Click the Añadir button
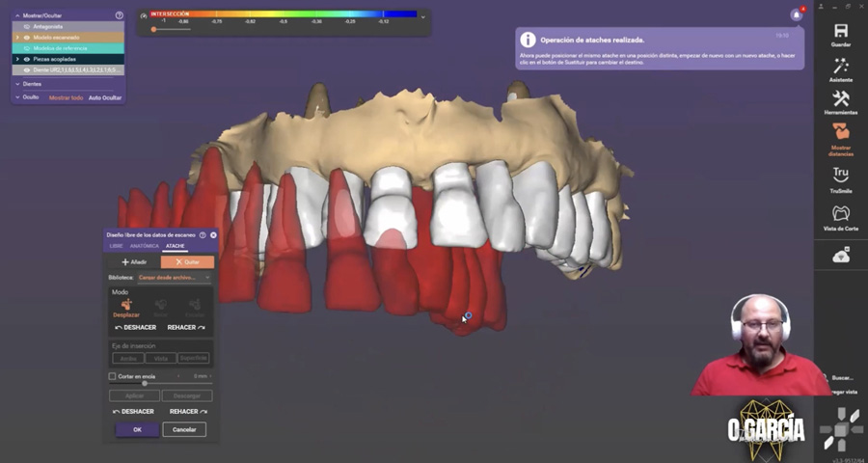This screenshot has width=868, height=463. pyautogui.click(x=134, y=262)
